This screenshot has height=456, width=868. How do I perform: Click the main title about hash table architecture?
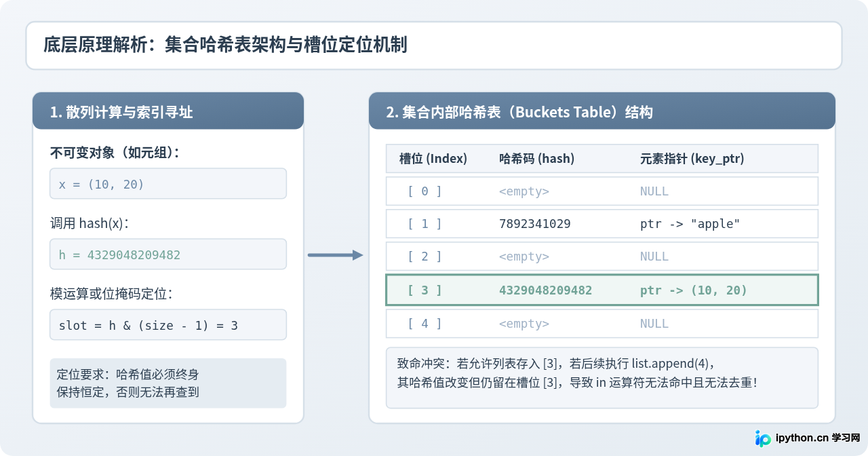click(x=225, y=45)
